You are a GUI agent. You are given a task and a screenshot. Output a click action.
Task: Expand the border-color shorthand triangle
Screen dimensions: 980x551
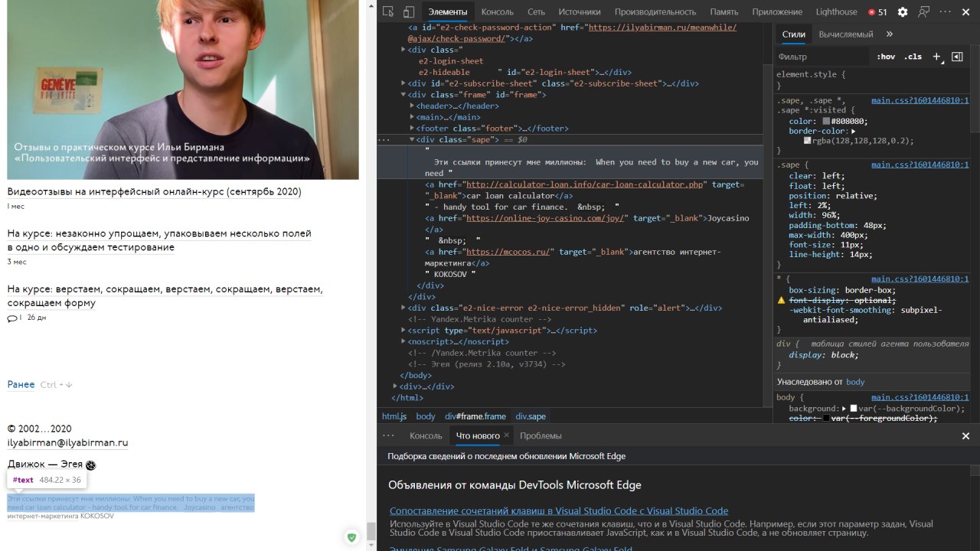pos(854,131)
